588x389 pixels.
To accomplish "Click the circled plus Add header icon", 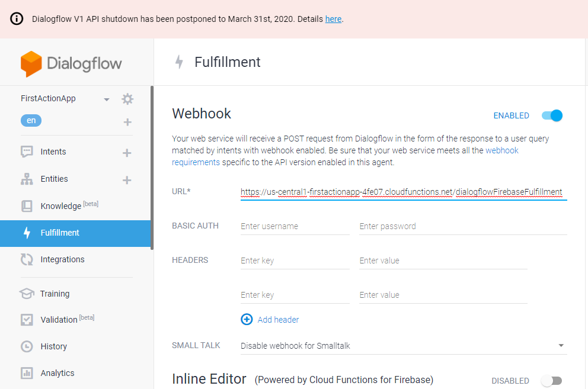I will coord(247,320).
